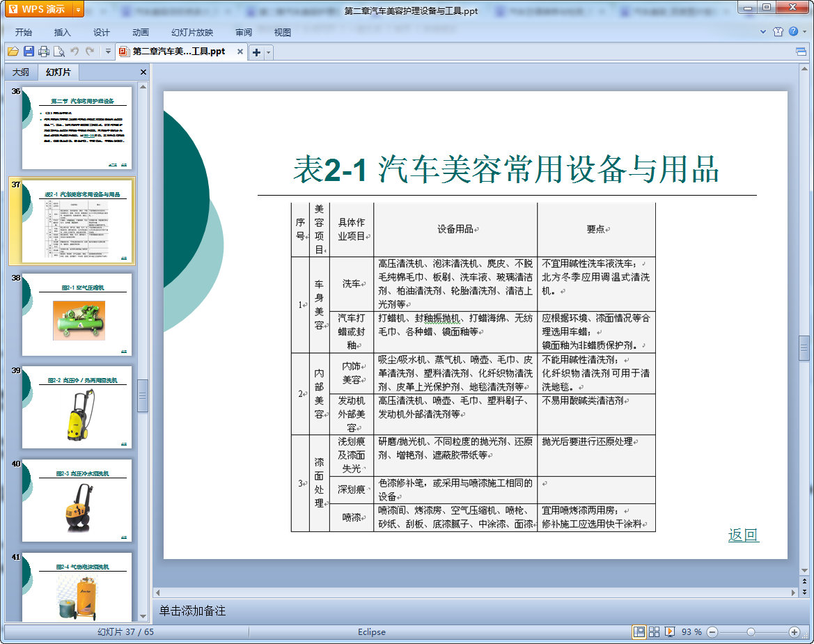Switch to Normal view icon in status bar

point(639,631)
